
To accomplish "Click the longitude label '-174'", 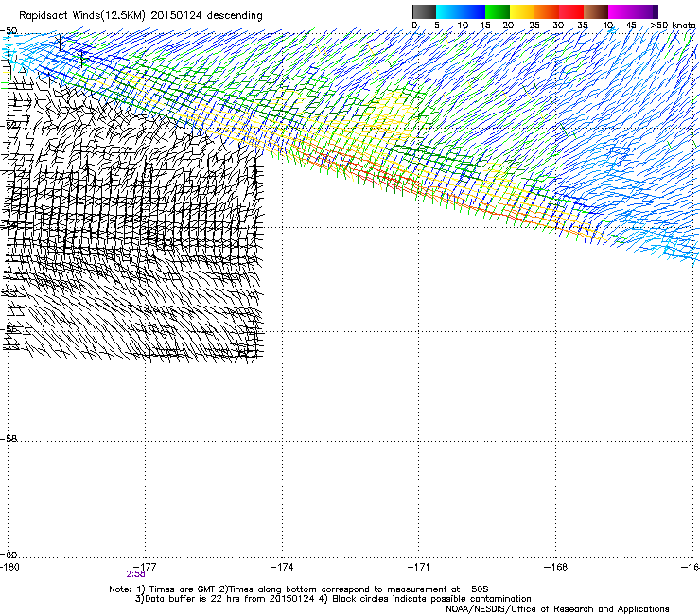I will tap(282, 567).
